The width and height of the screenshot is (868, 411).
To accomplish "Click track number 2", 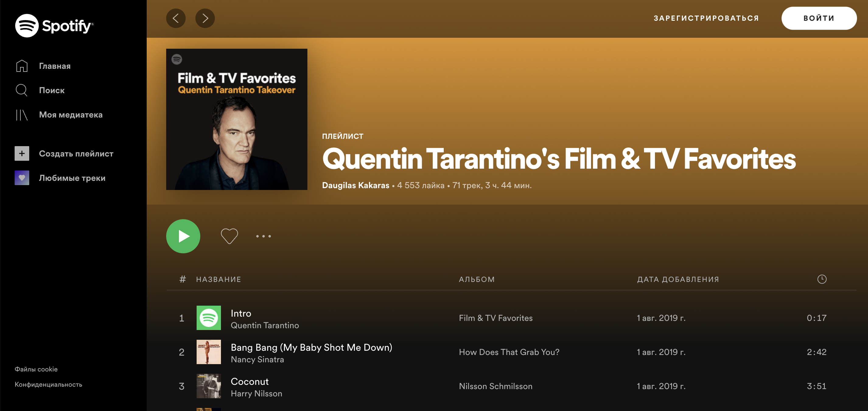I will coord(182,352).
